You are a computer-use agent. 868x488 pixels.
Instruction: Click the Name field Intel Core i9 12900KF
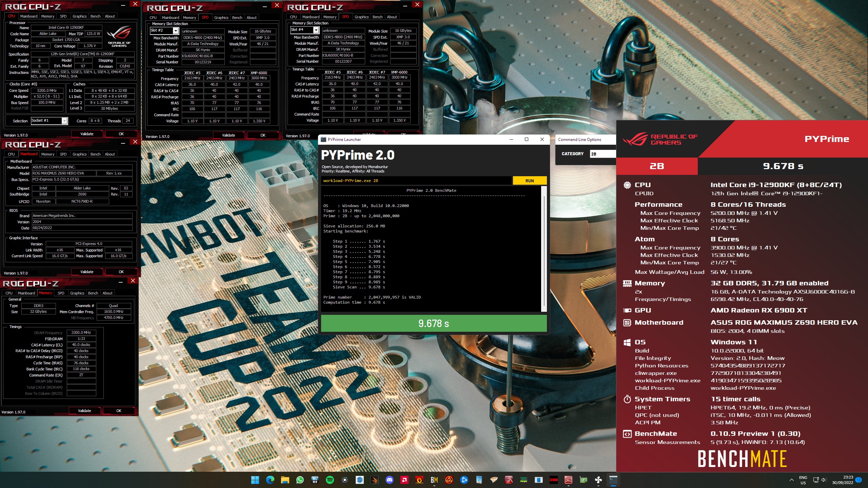click(66, 27)
